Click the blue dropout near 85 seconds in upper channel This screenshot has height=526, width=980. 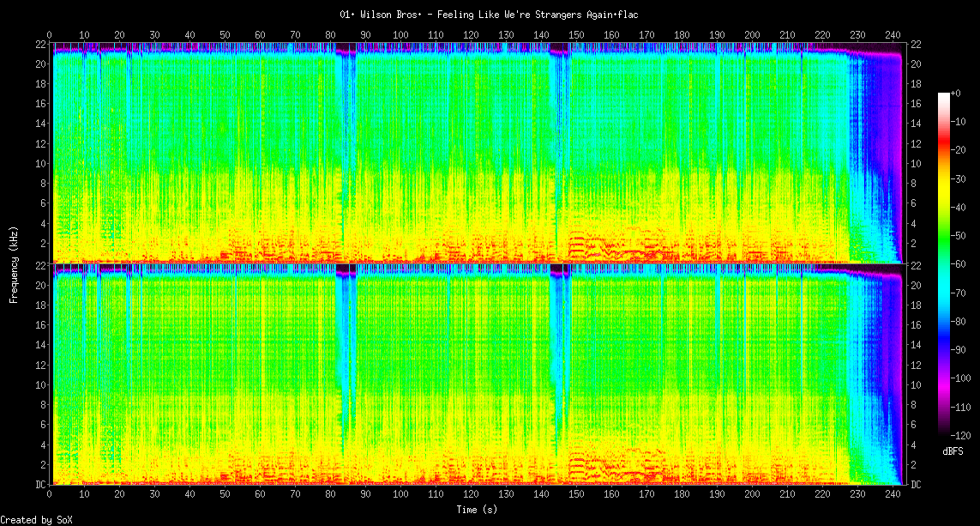(347, 129)
